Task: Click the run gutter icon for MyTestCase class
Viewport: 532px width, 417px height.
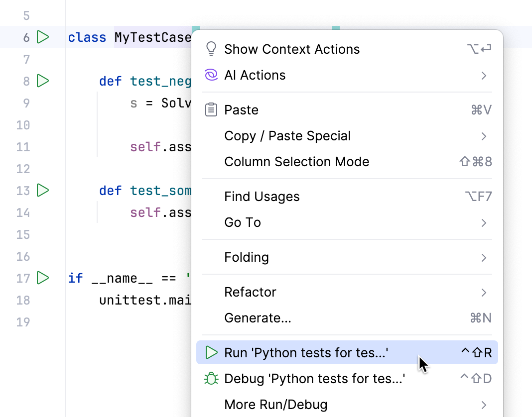Action: point(43,37)
